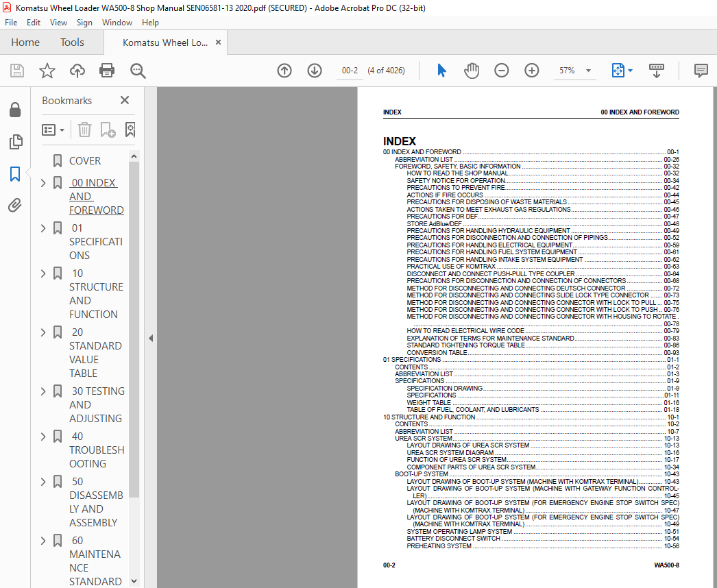The image size is (717, 588).
Task: Add a new bookmark icon
Action: point(108,130)
